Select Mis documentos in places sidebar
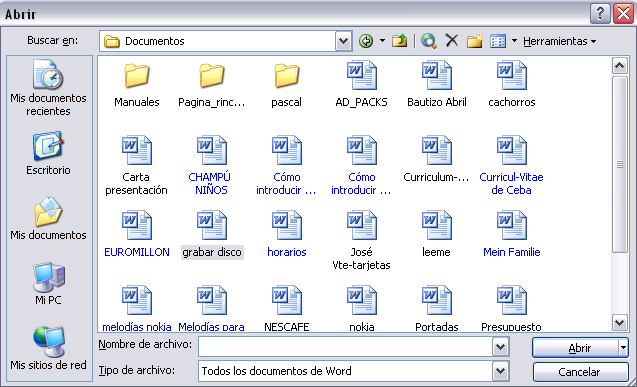The image size is (637, 387). coord(48,218)
